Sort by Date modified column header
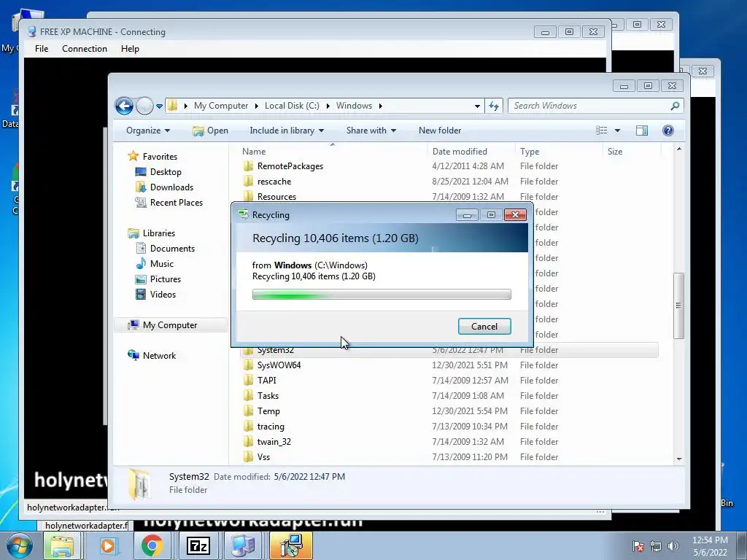Viewport: 747px width, 560px height. click(460, 152)
